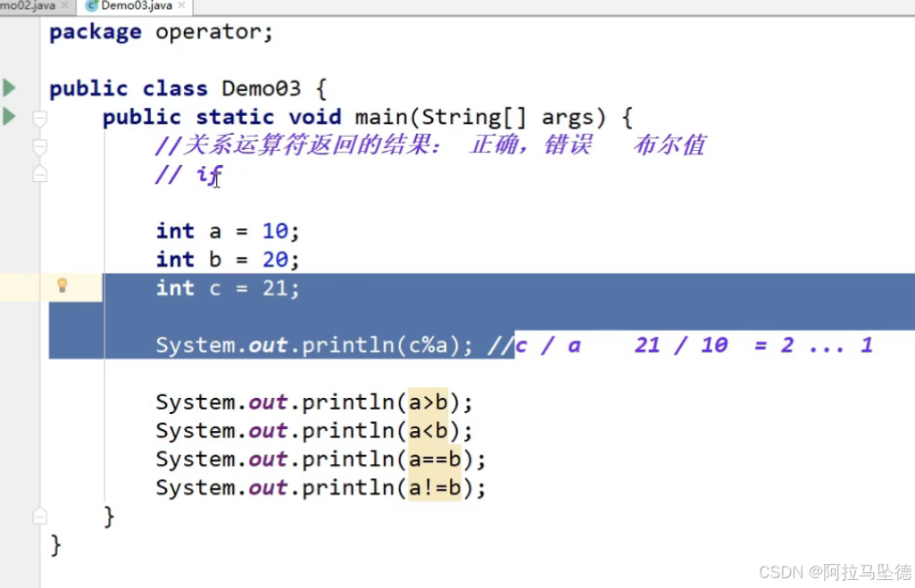Place cursor in 'main(String[] args)' signature

pyautogui.click(x=480, y=117)
